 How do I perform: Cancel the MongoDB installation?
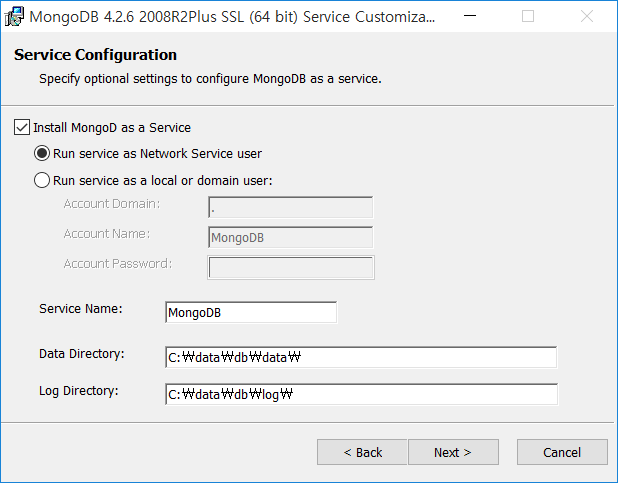[x=562, y=452]
